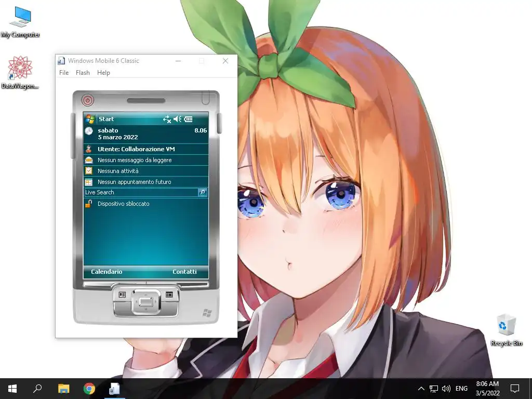Tap the clock icon beside sabato
The image size is (532, 399).
pyautogui.click(x=89, y=131)
